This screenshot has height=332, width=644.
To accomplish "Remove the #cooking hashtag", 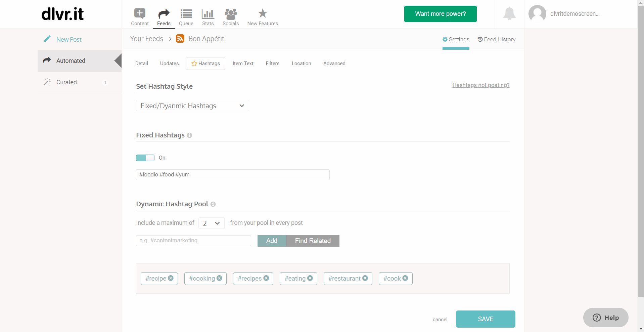I will click(x=219, y=278).
